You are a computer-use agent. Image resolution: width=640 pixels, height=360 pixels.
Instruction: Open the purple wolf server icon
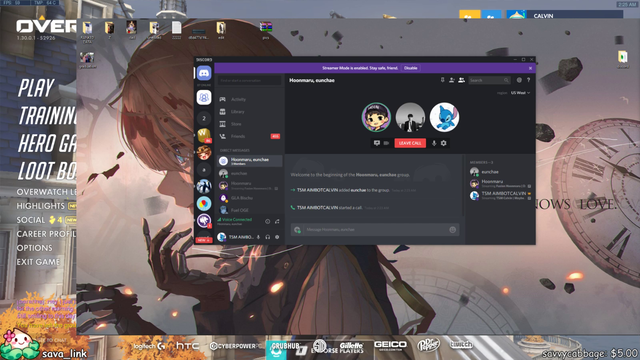pos(204,220)
